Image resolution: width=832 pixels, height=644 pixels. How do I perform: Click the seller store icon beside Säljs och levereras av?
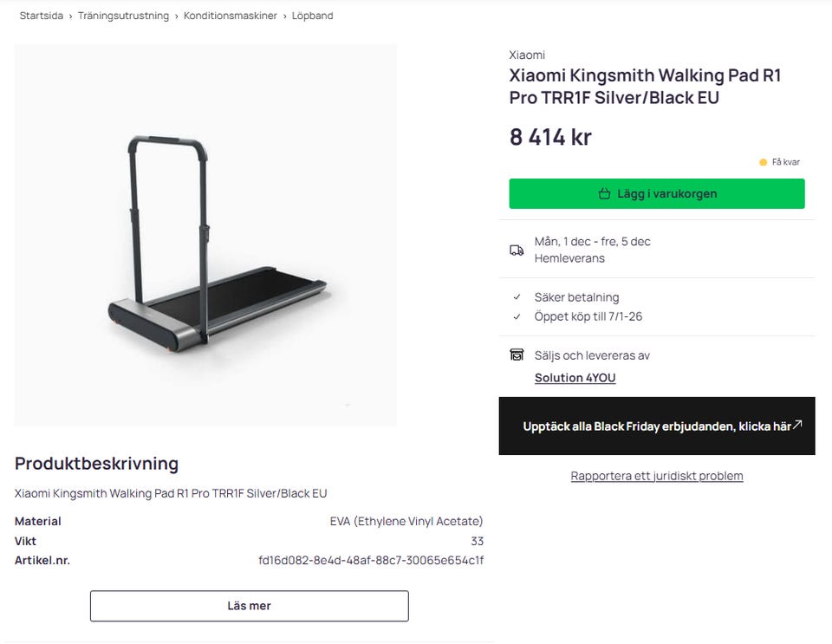[x=517, y=355]
